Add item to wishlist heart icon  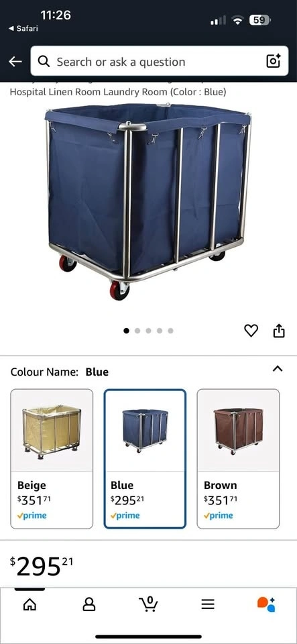251,330
